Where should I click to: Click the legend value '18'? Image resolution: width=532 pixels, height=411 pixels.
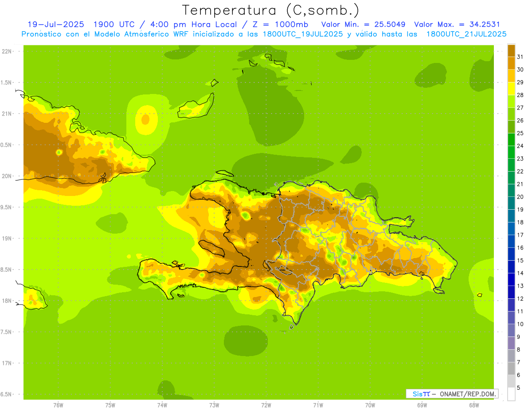coord(520,222)
